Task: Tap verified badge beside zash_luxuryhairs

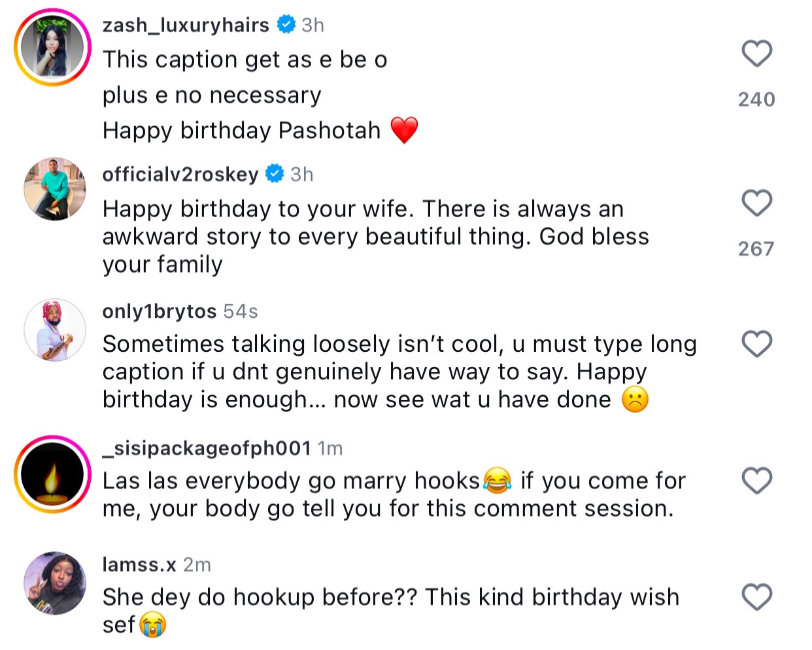Action: [x=286, y=25]
